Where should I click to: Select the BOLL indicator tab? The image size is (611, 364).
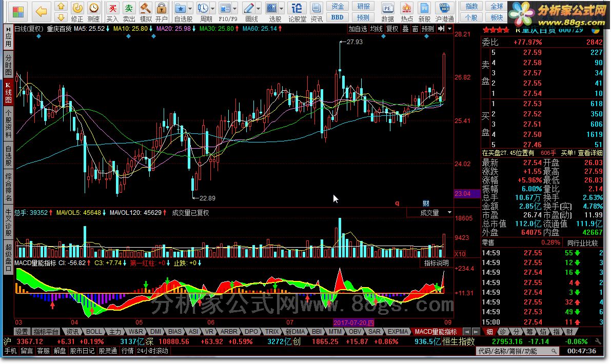[93, 332]
